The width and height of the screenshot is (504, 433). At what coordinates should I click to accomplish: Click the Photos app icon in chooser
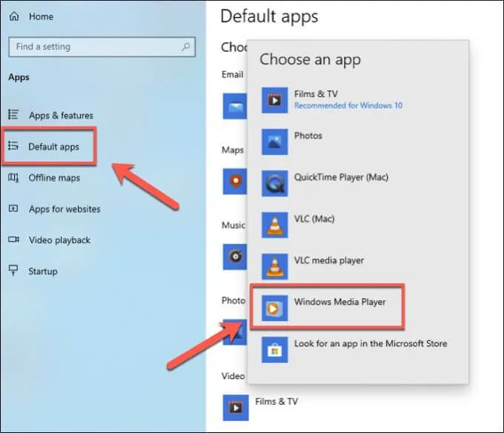[x=274, y=142]
